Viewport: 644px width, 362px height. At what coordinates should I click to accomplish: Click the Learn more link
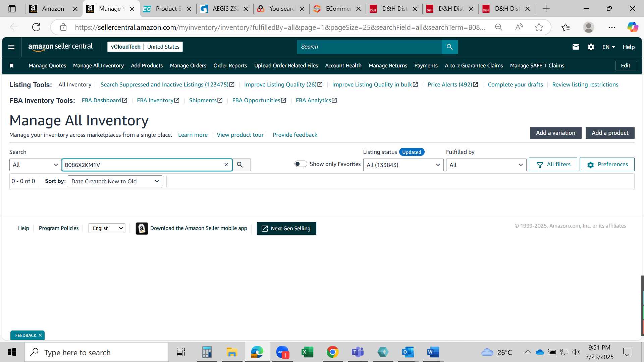tap(193, 135)
